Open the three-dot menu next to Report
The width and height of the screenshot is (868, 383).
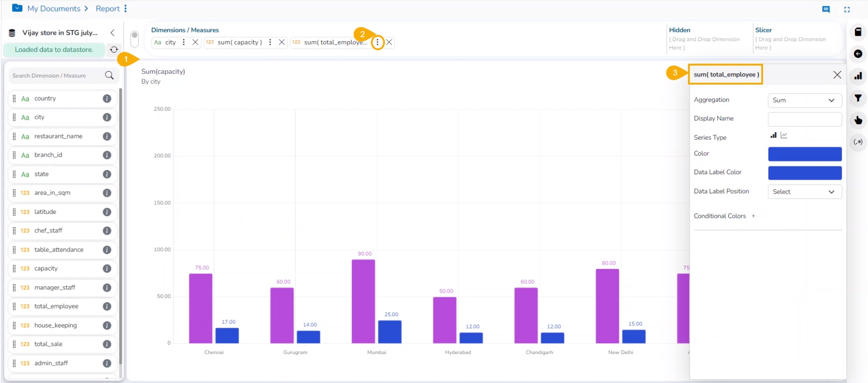(125, 9)
